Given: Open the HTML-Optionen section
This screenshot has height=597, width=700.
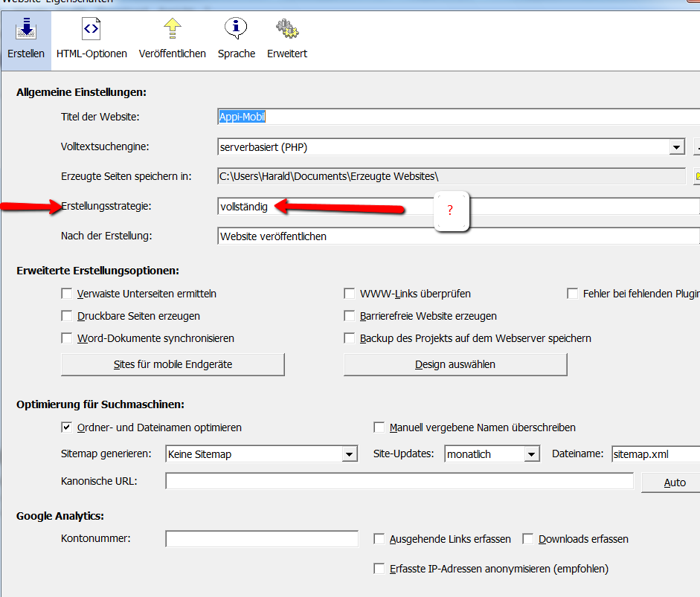Looking at the screenshot, I should point(91,39).
